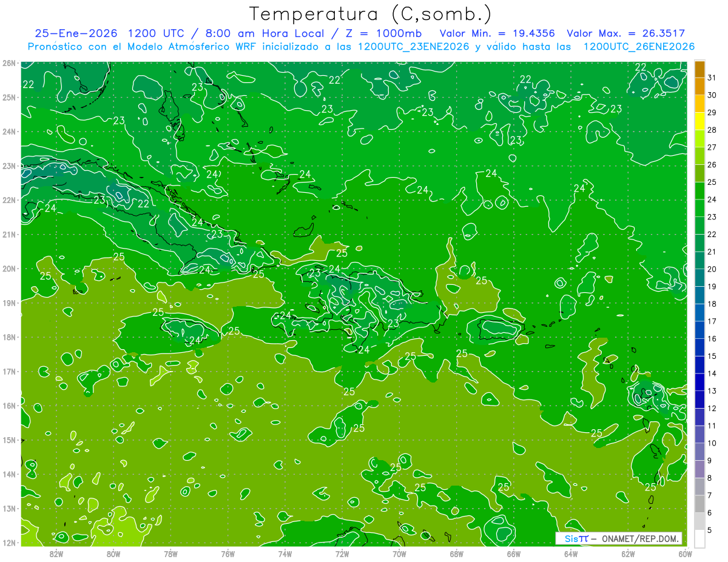Click the "19N" latitude axis label
728x562 pixels.
pyautogui.click(x=9, y=303)
